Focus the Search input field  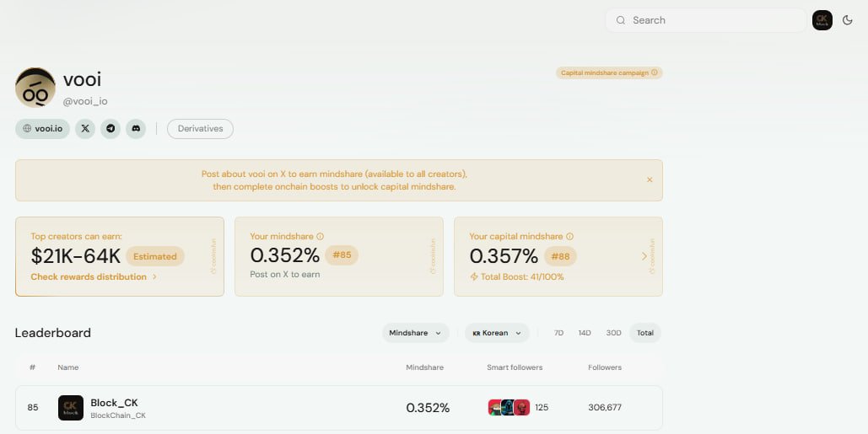(x=706, y=20)
